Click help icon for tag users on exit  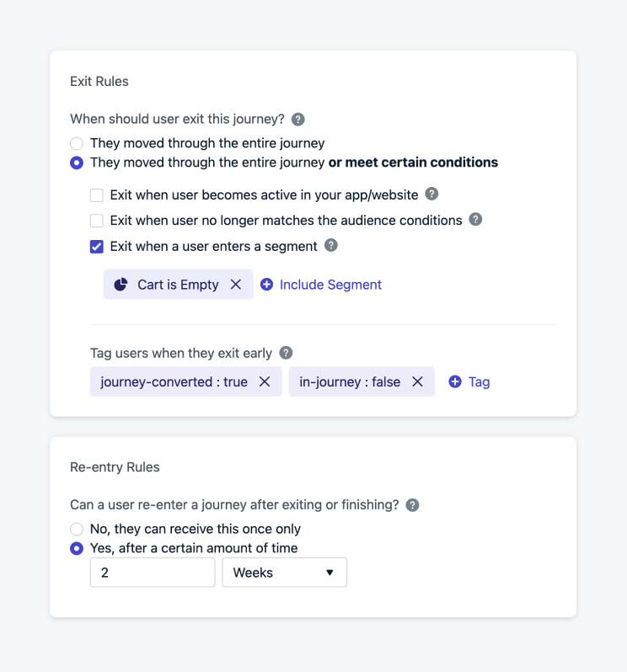(x=287, y=353)
